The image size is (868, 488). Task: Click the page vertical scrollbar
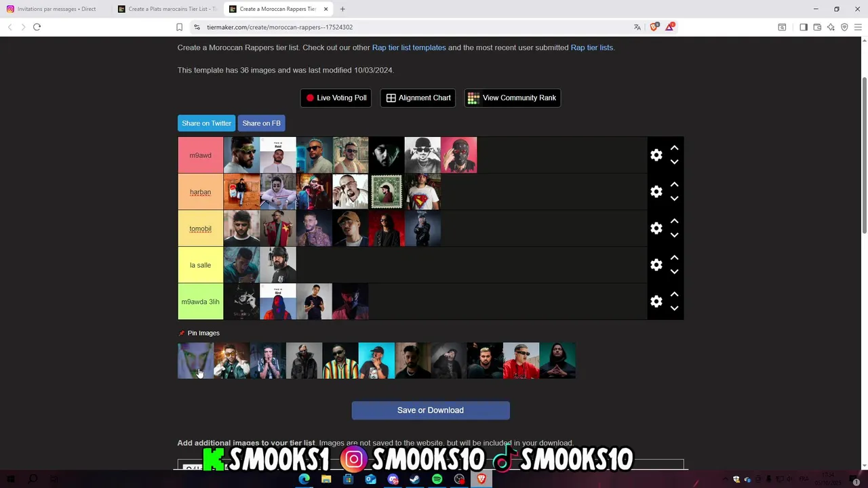(x=864, y=156)
